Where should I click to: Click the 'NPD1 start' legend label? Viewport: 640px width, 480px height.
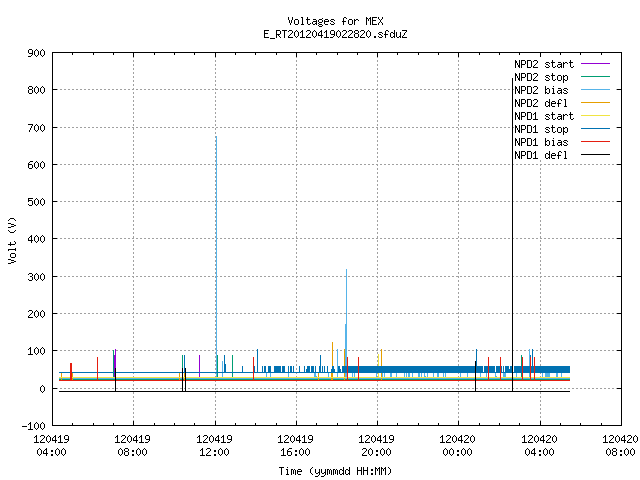pos(544,116)
